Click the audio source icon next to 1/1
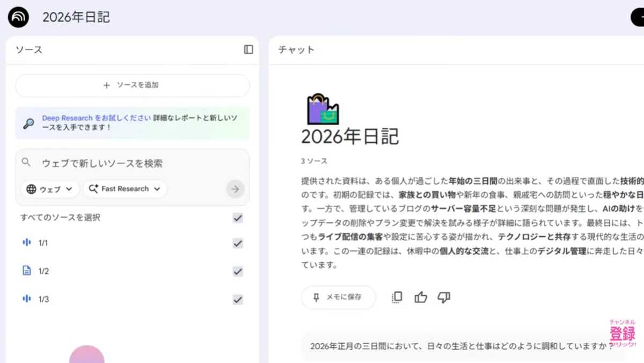The image size is (644, 363). (27, 243)
